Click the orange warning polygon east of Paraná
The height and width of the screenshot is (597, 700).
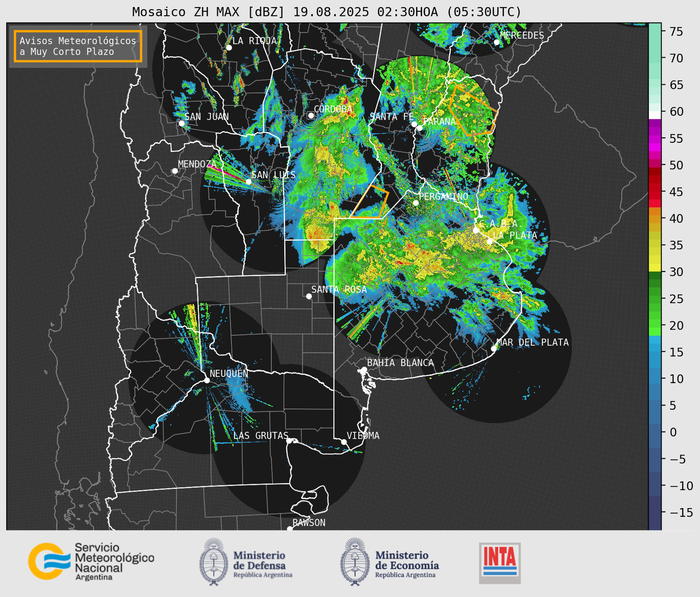(x=473, y=110)
